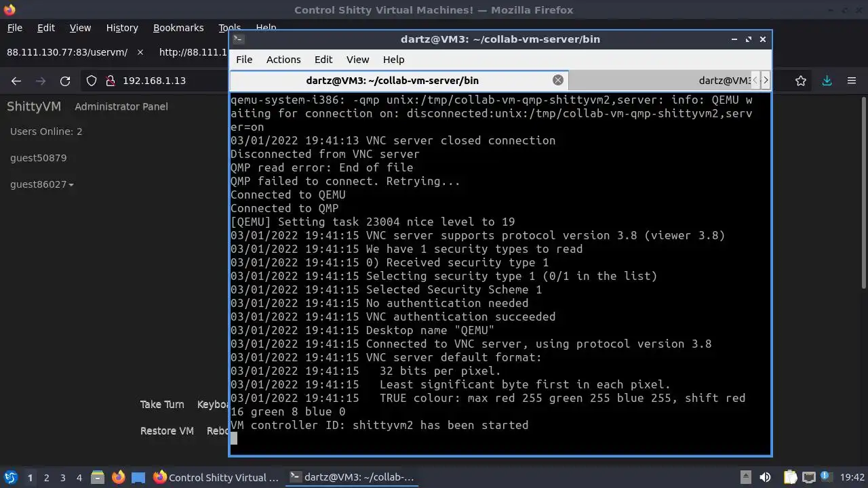Open the terminal View menu
The width and height of the screenshot is (868, 488).
[357, 60]
